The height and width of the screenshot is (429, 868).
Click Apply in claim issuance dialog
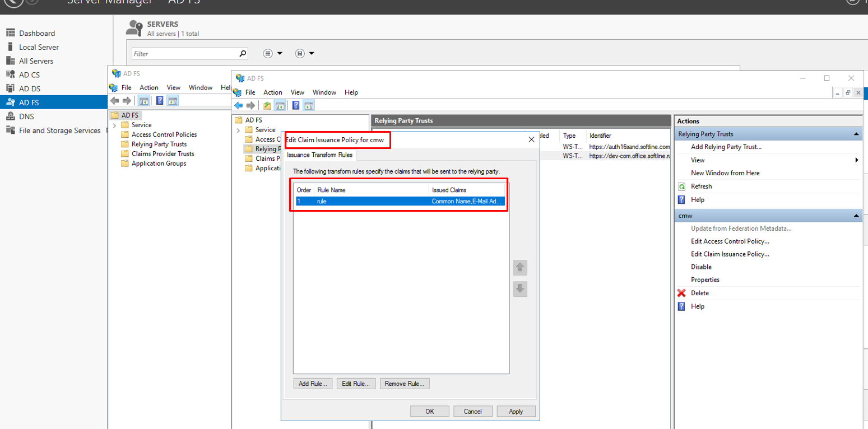coord(516,411)
